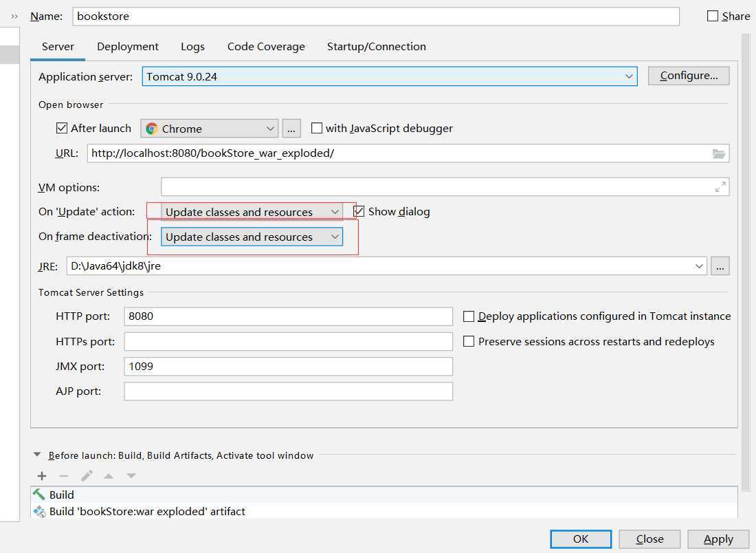Click the URL input field
Screen dimensions: 756x553
click(x=408, y=153)
